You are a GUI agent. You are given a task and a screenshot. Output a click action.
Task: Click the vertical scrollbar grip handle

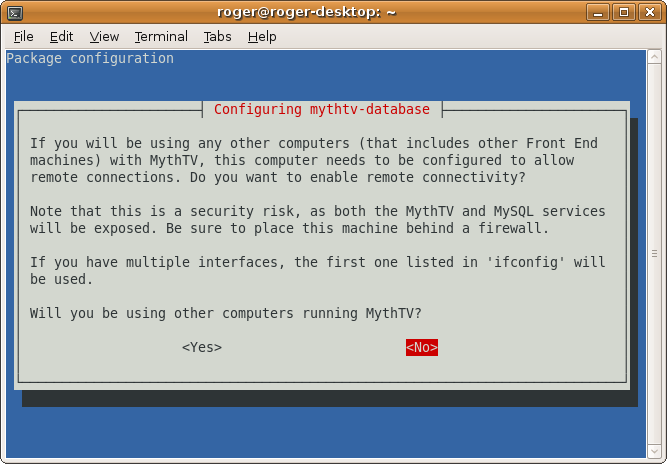pos(654,253)
